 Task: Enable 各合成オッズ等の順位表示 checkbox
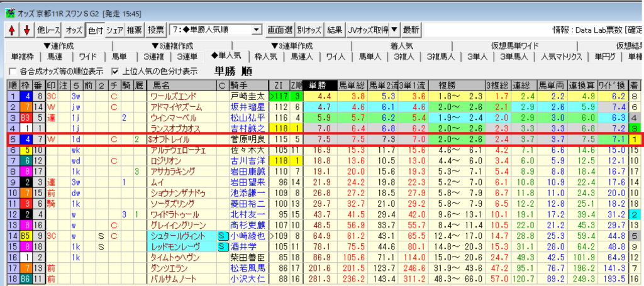(13, 70)
